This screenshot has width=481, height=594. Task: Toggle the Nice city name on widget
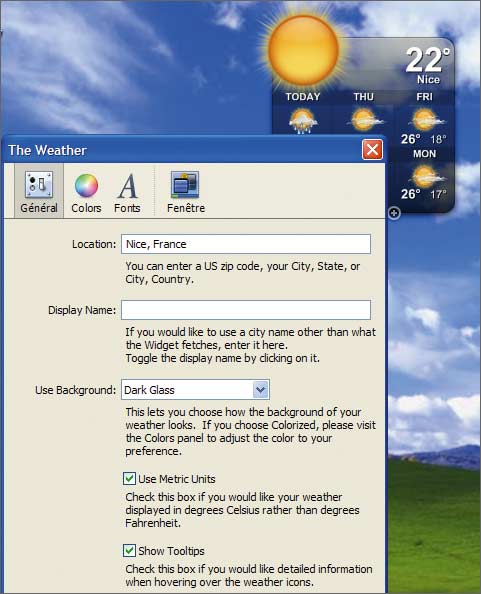[428, 79]
